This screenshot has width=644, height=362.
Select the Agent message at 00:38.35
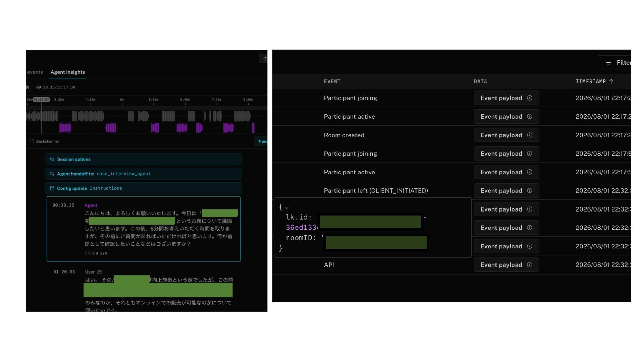point(144,229)
